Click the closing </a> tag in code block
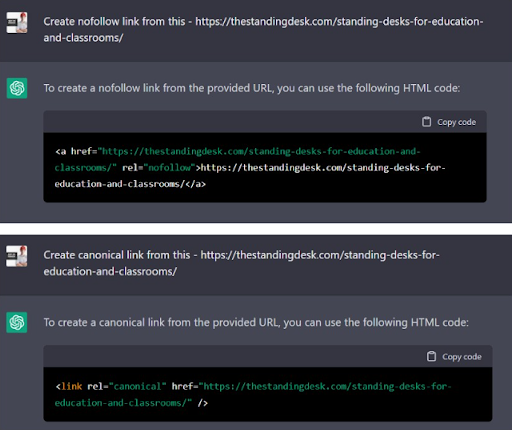Screen dimensions: 512x430 196,184
